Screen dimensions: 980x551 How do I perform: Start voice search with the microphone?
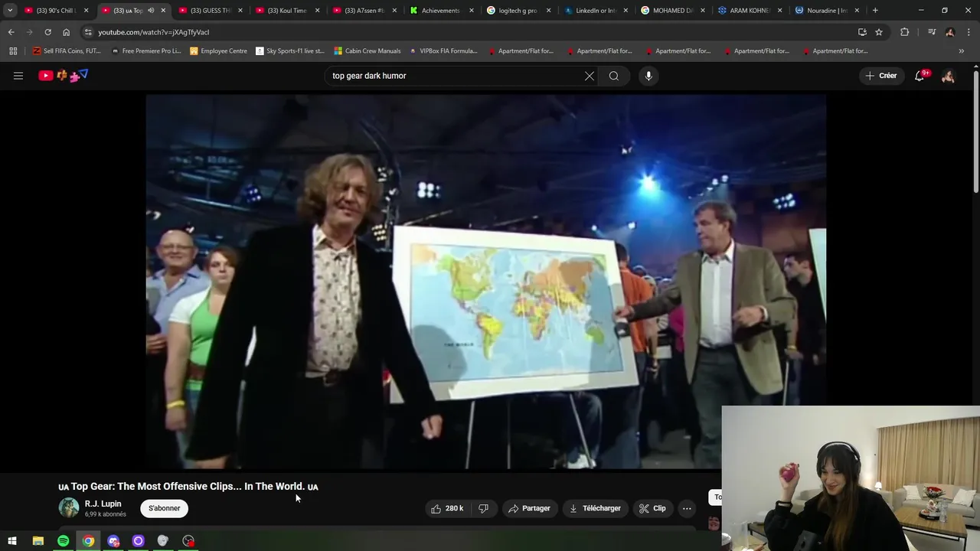(x=648, y=76)
